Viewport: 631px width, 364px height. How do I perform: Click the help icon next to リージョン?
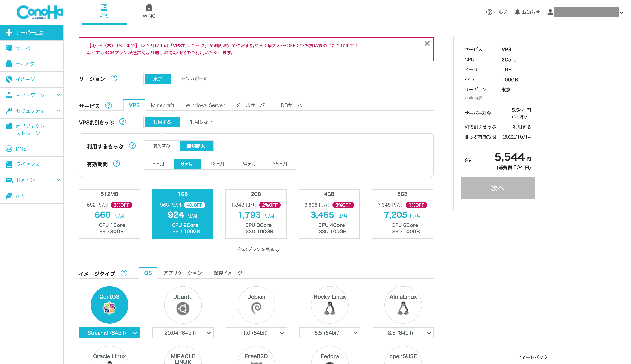[114, 78]
